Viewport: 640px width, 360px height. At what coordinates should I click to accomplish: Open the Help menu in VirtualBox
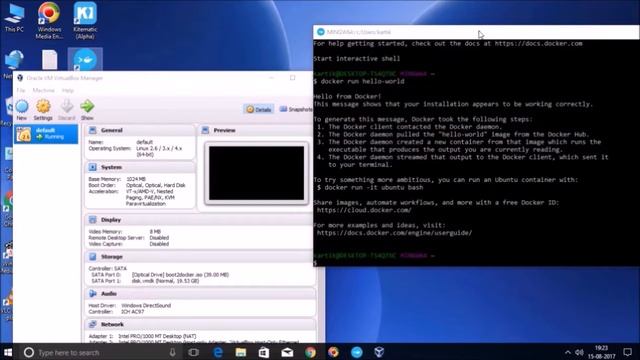[68, 90]
